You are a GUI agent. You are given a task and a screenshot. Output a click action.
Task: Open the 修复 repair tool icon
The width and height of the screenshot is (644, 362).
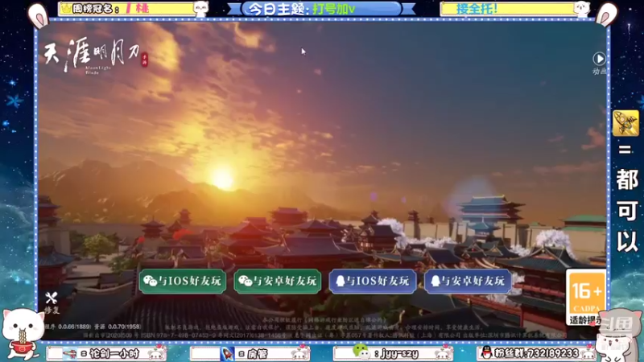(52, 302)
